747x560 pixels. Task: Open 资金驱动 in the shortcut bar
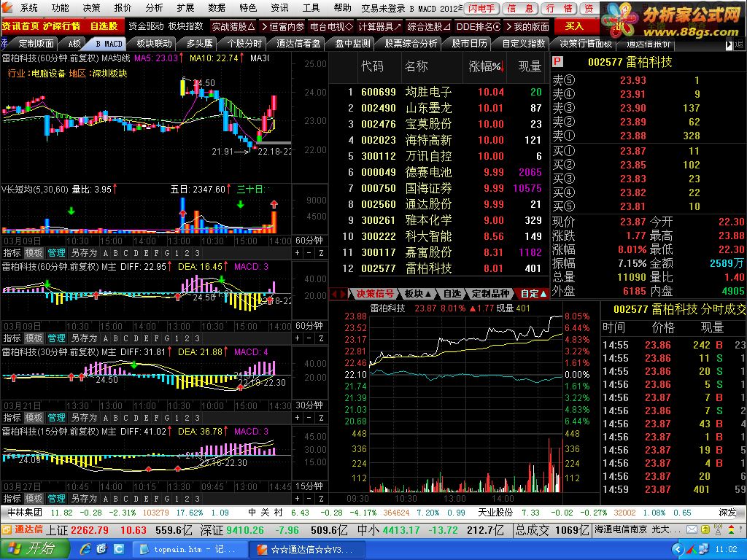point(146,26)
